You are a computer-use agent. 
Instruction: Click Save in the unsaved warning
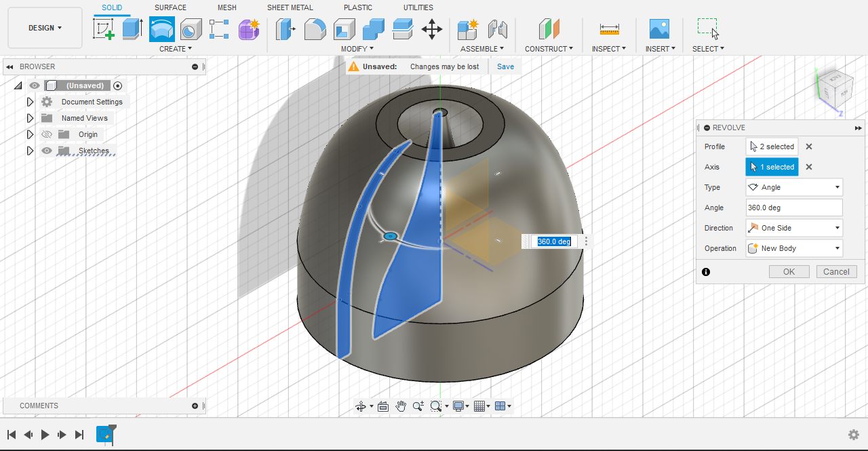(505, 66)
